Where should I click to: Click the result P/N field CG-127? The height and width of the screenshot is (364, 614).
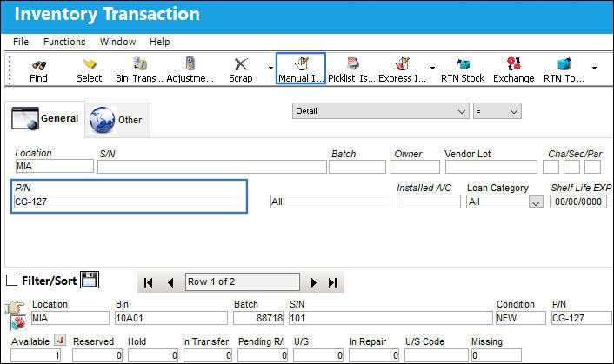click(x=581, y=318)
